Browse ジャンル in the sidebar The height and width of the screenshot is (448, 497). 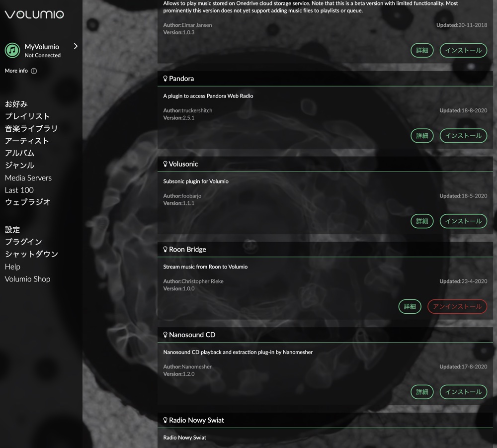[x=20, y=165]
